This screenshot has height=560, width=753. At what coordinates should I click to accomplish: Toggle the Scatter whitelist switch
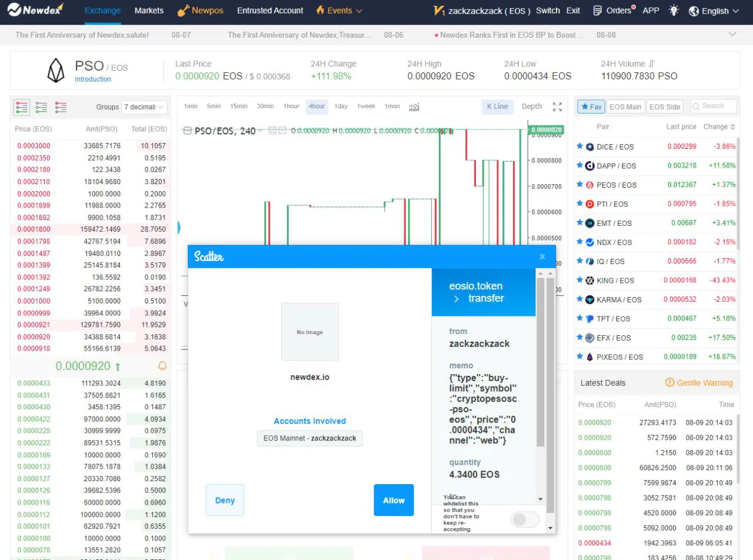[525, 519]
